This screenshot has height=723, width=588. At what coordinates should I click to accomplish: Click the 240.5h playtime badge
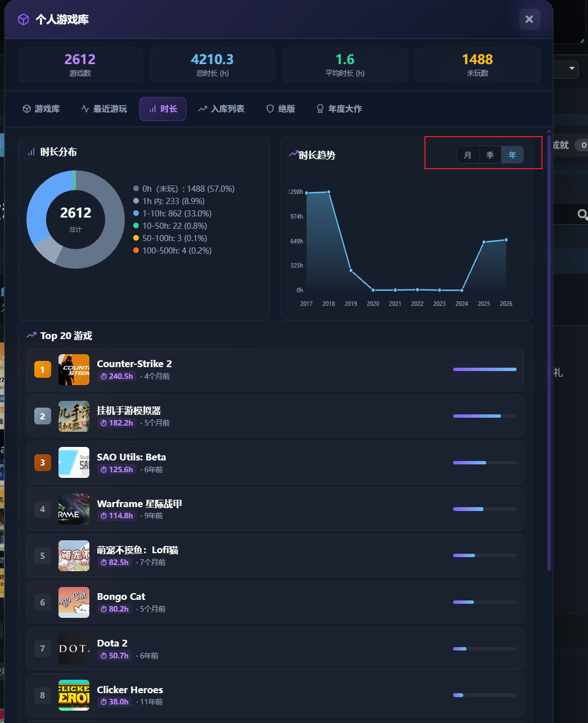click(117, 376)
